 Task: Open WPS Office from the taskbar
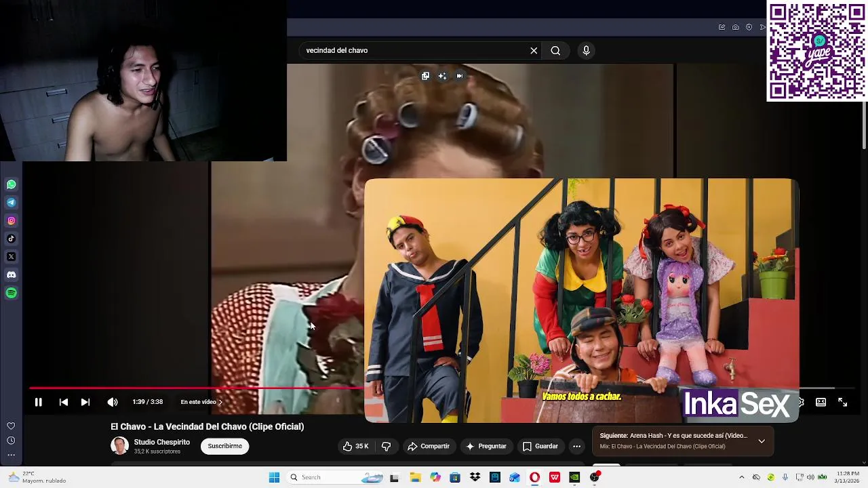(x=555, y=477)
